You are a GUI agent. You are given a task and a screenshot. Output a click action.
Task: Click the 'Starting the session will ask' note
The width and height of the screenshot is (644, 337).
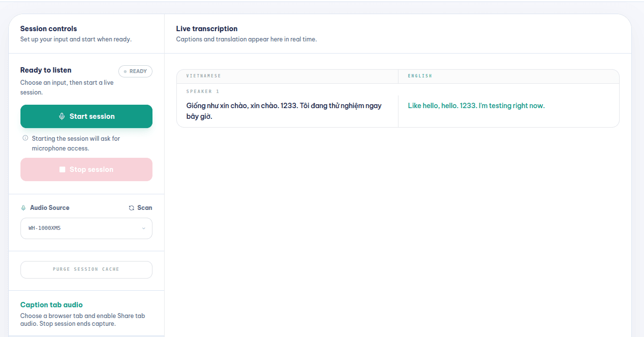click(76, 143)
